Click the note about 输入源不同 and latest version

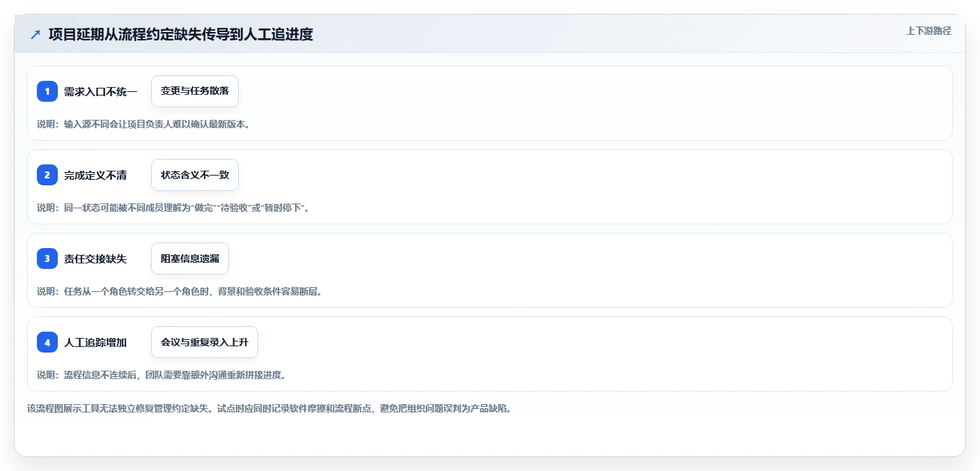click(143, 124)
